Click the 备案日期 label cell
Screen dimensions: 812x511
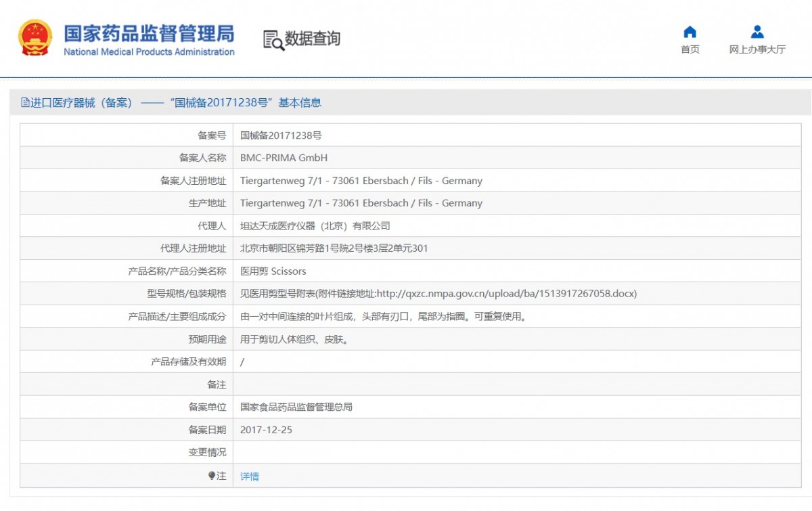(x=127, y=430)
